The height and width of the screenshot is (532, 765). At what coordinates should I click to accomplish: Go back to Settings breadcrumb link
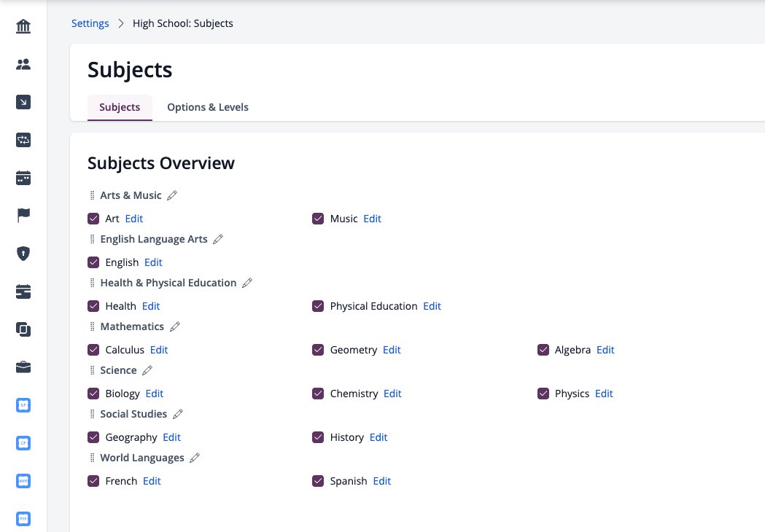tap(90, 23)
